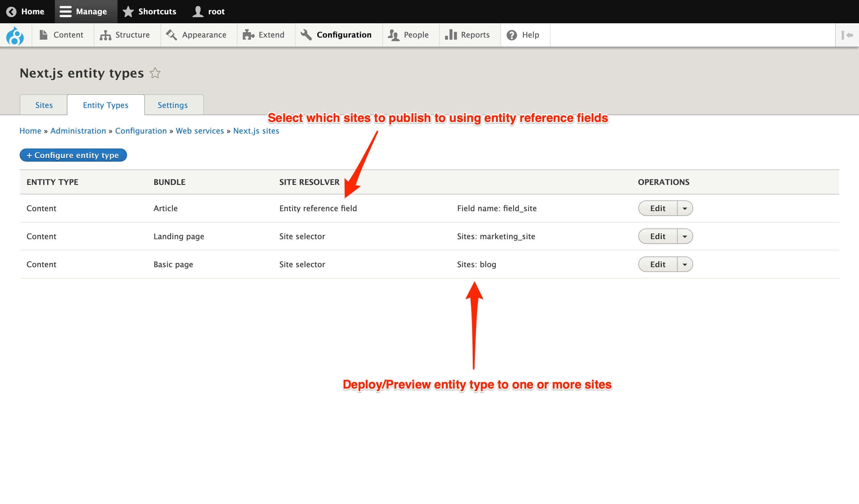Open the Structure admin menu

127,35
